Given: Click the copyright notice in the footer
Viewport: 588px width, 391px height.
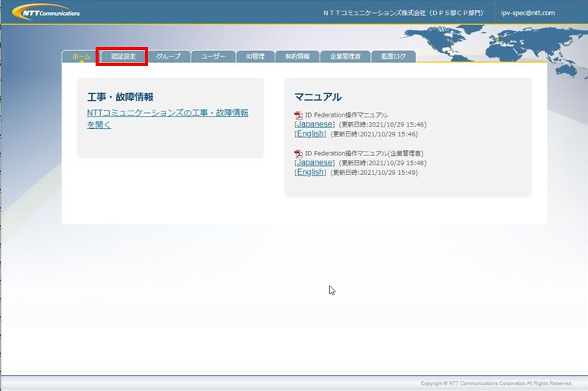Looking at the screenshot, I should tap(496, 383).
